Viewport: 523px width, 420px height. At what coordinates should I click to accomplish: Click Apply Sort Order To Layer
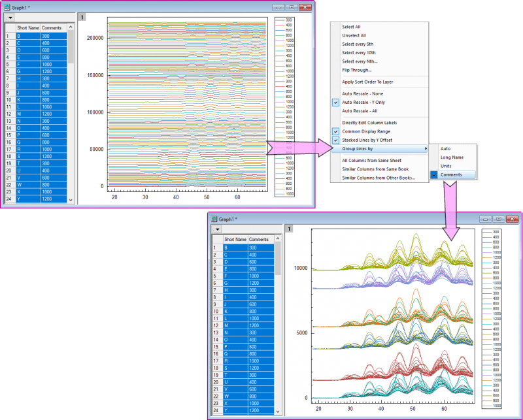[367, 82]
